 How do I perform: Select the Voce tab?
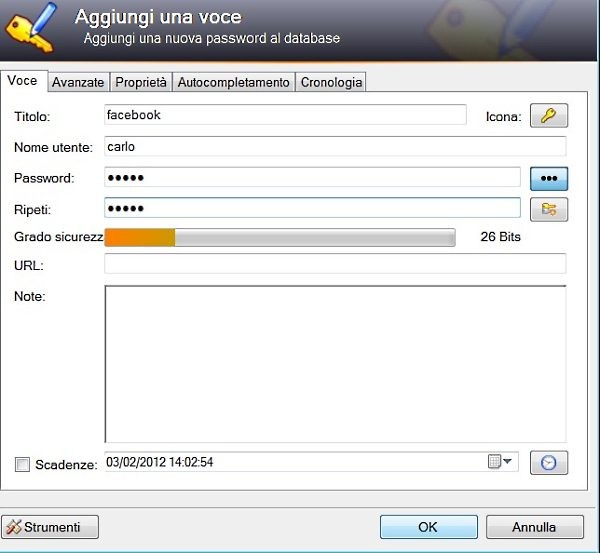pyautogui.click(x=23, y=81)
